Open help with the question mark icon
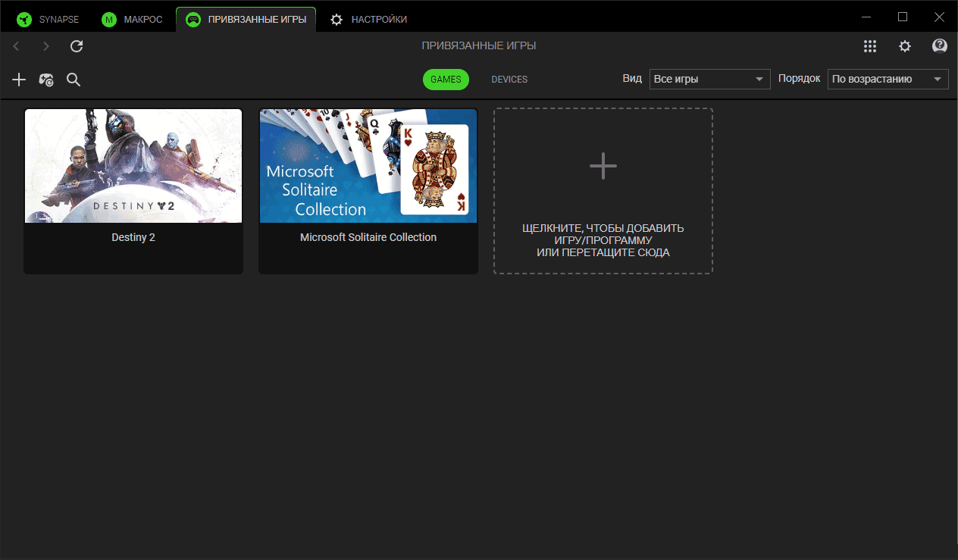Image resolution: width=958 pixels, height=560 pixels. [940, 46]
